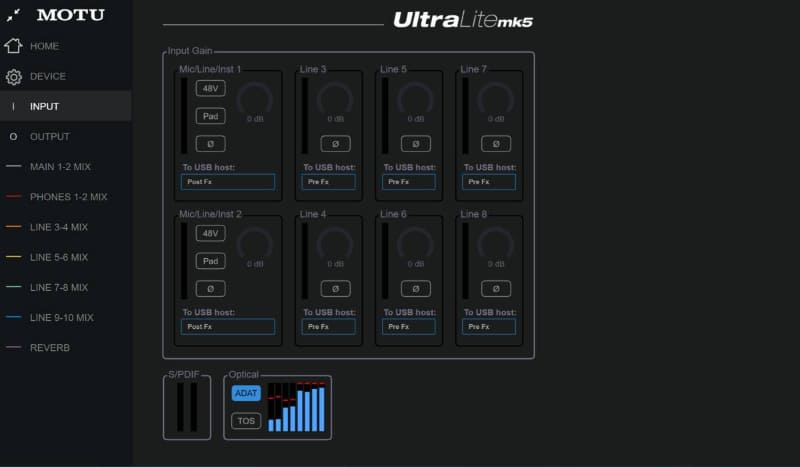Open To USB host dropdown for Line 6

tap(409, 327)
